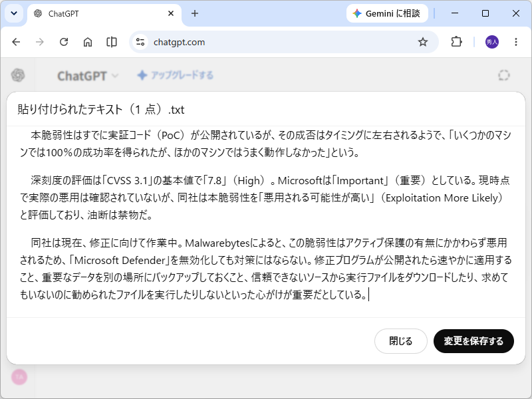Click the text 'Microsoft Defender'
Image resolution: width=532 pixels, height=399 pixels.
tap(120, 261)
